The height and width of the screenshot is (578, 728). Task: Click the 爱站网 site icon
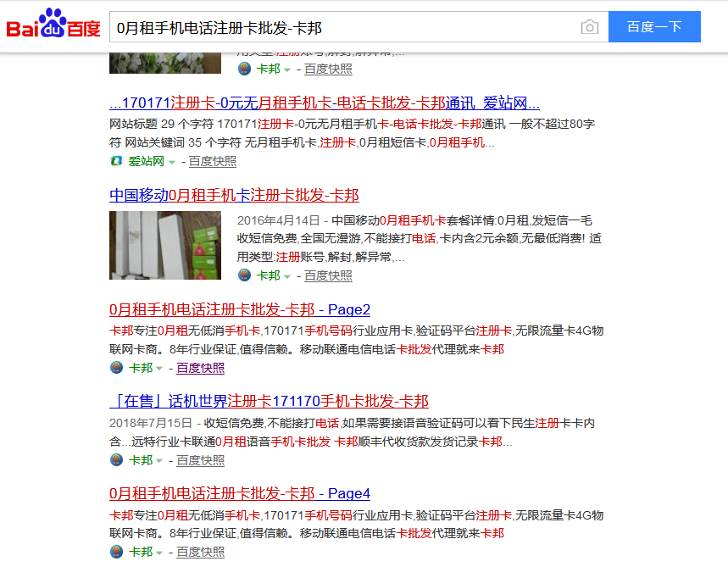click(116, 161)
